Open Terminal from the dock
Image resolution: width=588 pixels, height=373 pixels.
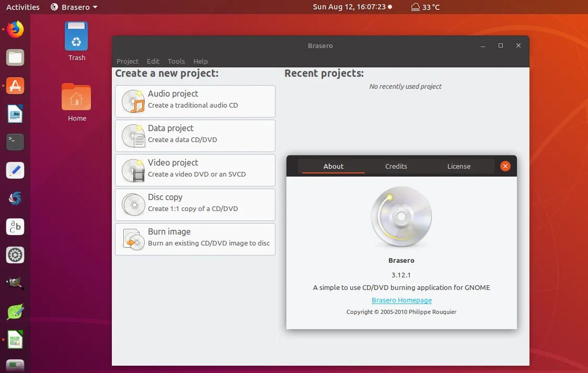point(15,142)
